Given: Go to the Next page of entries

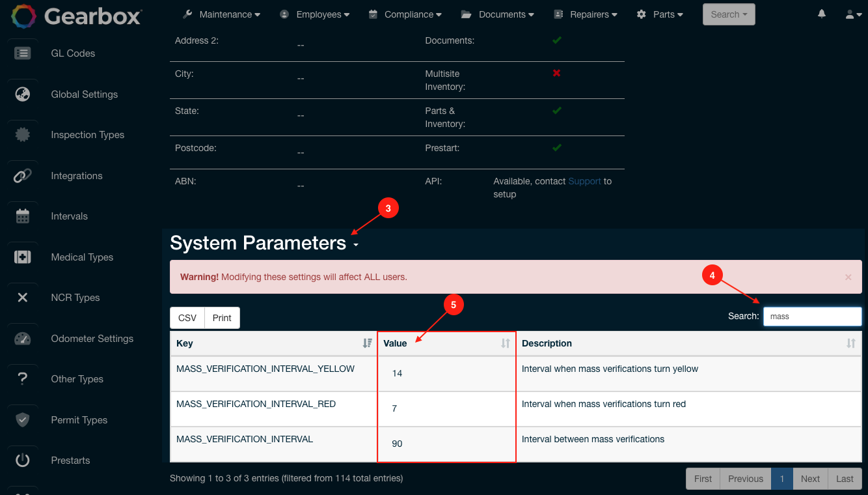Looking at the screenshot, I should point(810,478).
